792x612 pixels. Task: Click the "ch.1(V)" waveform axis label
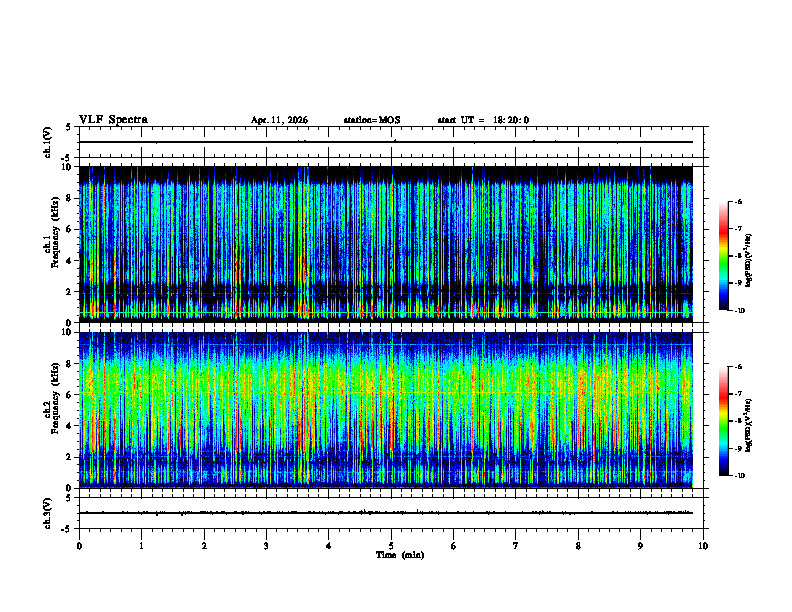[x=48, y=142]
